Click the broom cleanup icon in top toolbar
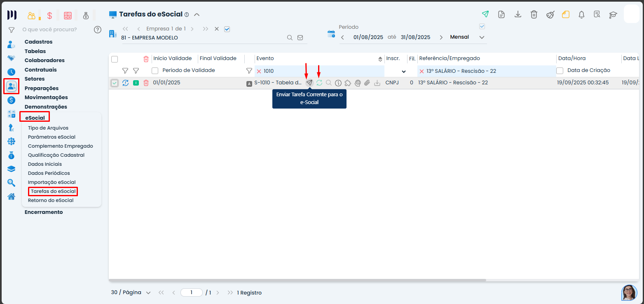Viewport: 644px width, 304px height. [550, 14]
